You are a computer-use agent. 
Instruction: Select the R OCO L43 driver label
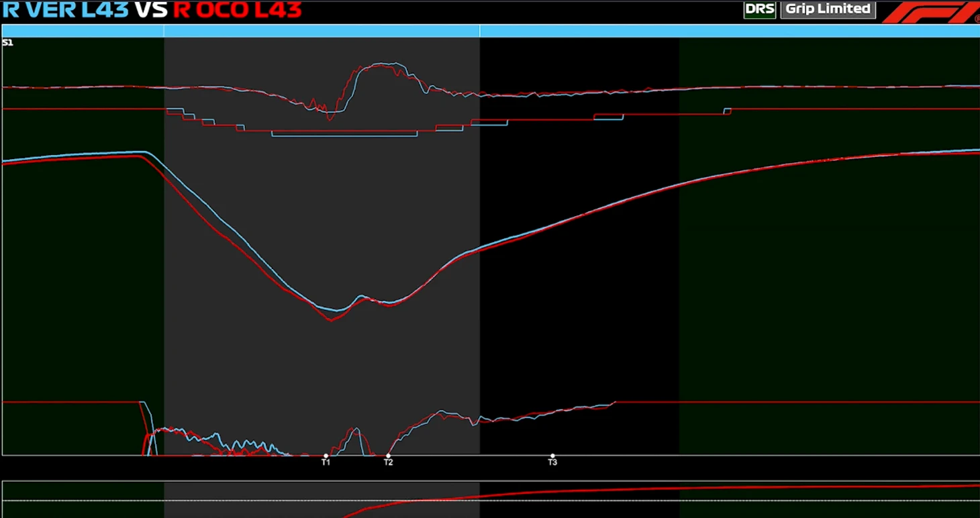[x=237, y=10]
